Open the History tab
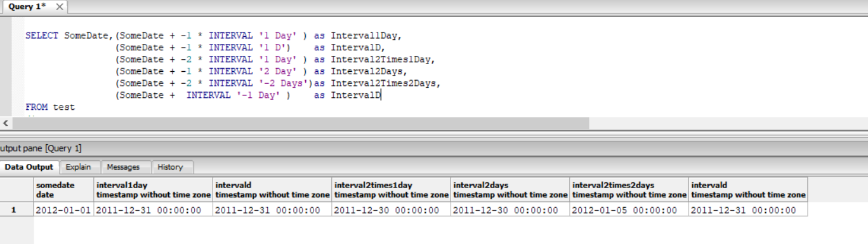This screenshot has height=244, width=868. 170,167
